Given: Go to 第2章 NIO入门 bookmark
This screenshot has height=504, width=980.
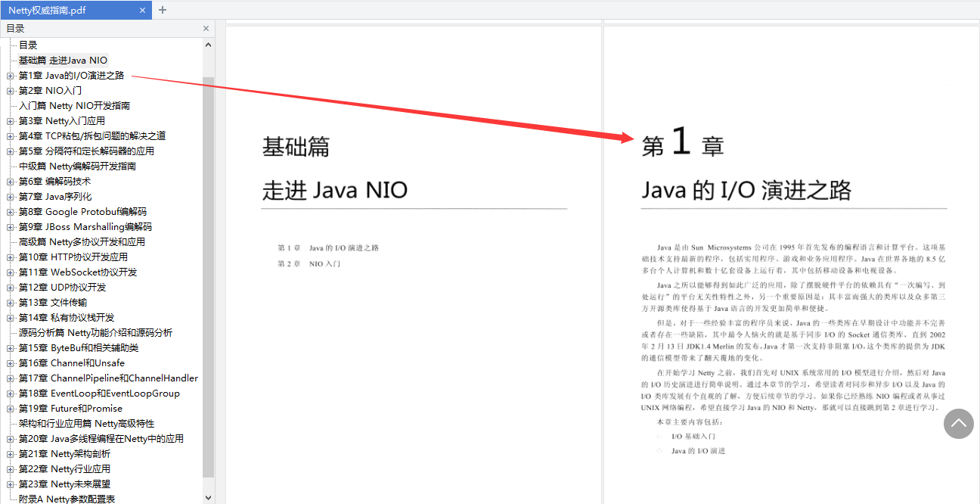Looking at the screenshot, I should pos(50,91).
